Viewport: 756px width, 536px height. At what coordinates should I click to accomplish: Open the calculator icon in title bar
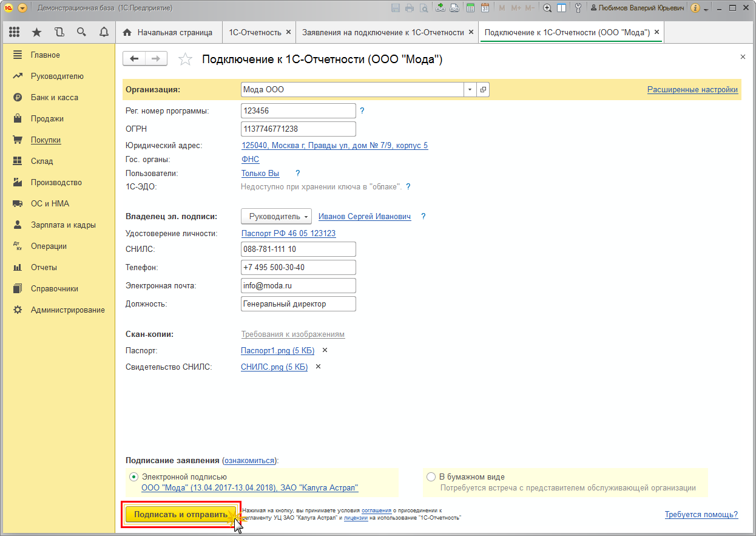[x=470, y=8]
